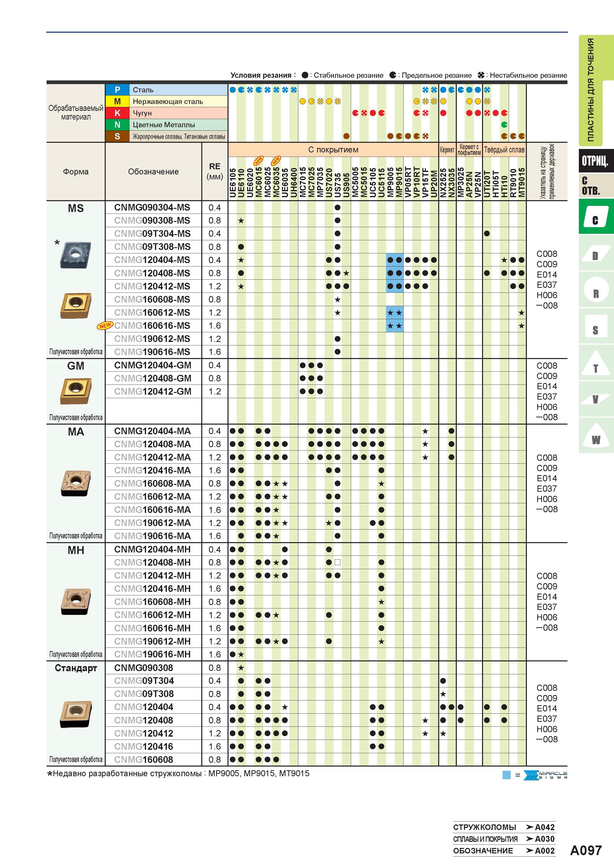614x868 pixels.
Task: Click the MH breaker insert image
Action: (x=76, y=602)
